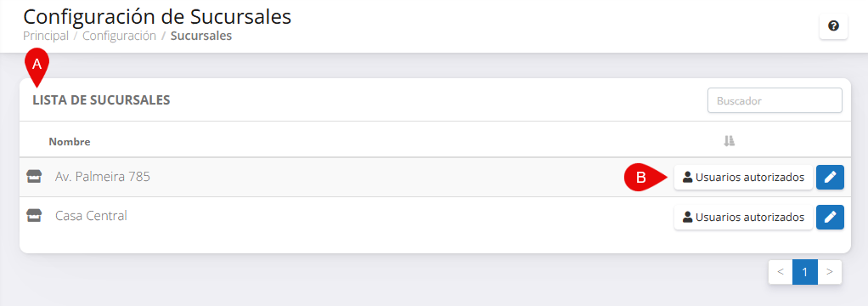
Task: Click the store icon beside Av. Palmeira 785
Action: [x=34, y=177]
